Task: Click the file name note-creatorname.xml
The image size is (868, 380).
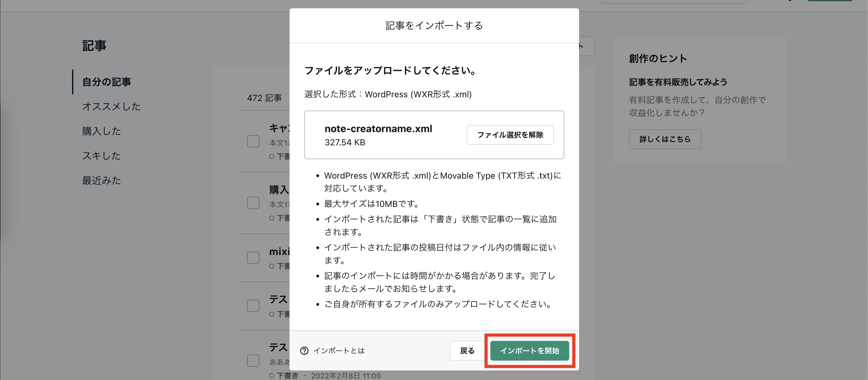Action: tap(378, 129)
